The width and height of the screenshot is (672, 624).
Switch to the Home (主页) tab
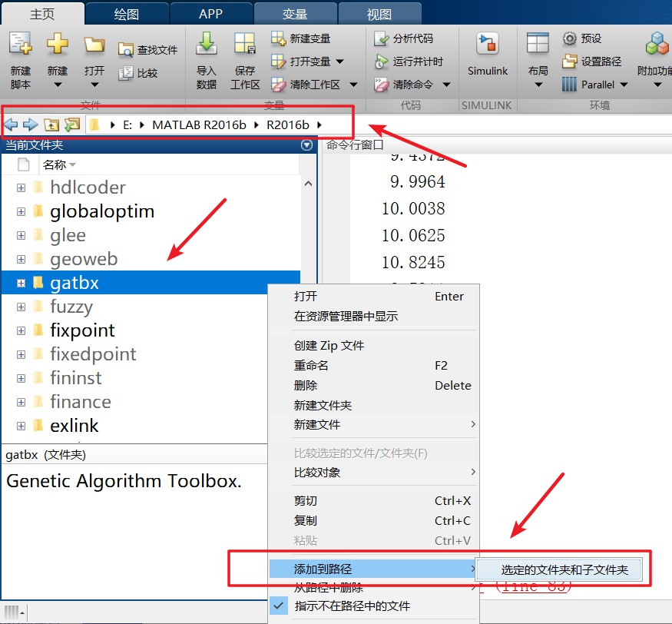point(42,14)
